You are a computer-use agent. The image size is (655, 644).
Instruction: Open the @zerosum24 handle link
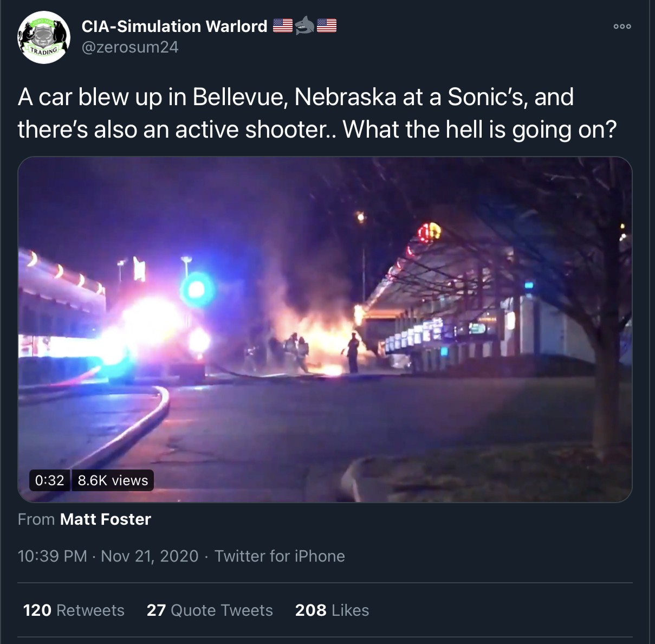click(130, 47)
